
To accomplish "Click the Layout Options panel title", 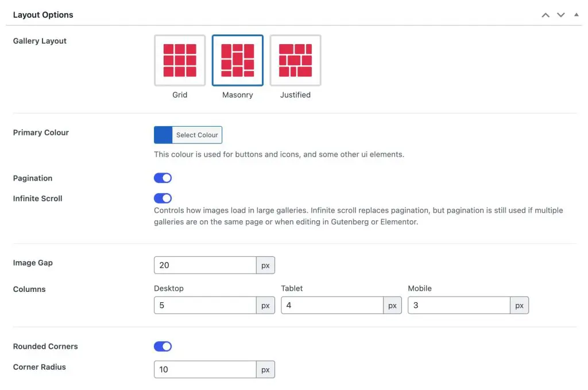I will [43, 15].
